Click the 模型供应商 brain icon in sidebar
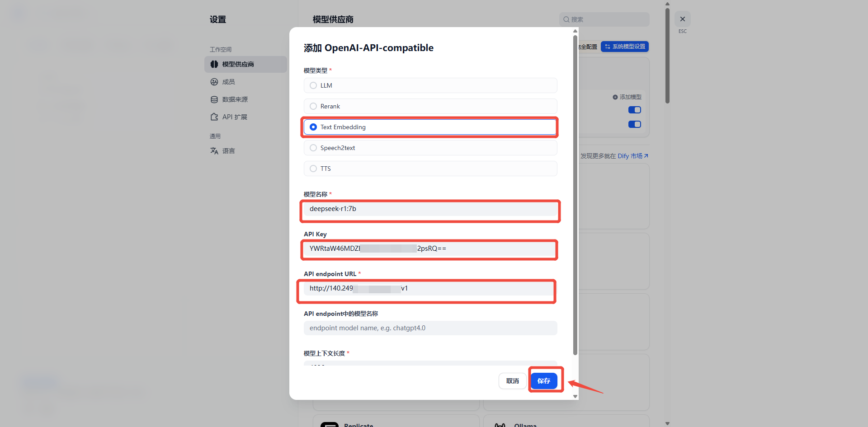868x427 pixels. (x=214, y=64)
